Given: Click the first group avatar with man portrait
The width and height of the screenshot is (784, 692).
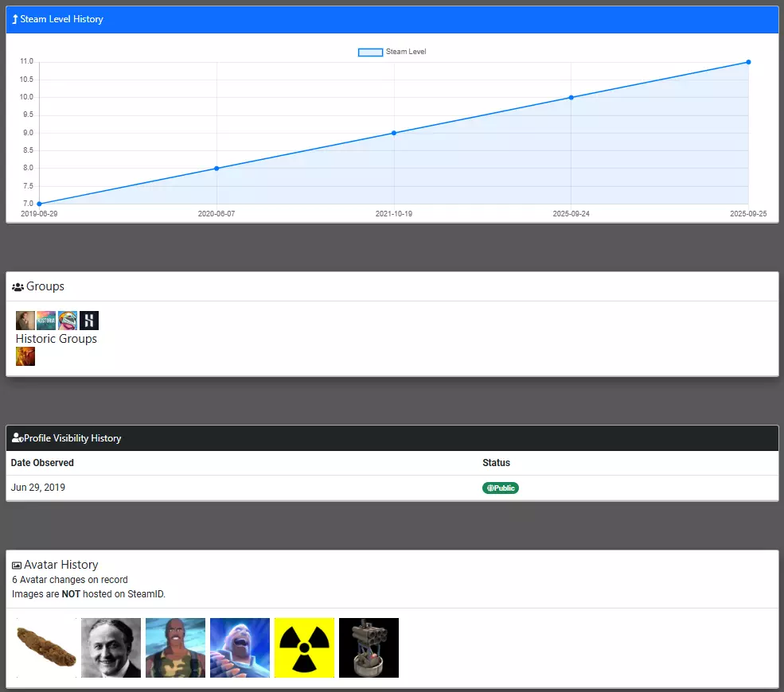Looking at the screenshot, I should (25, 321).
